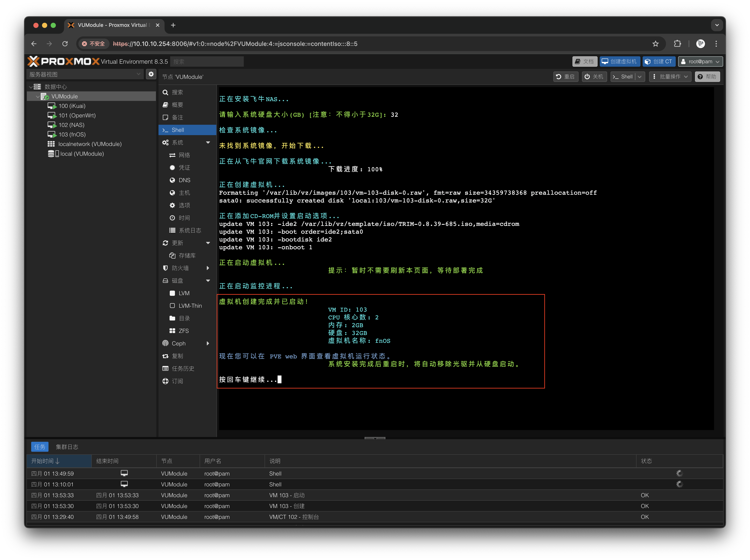Screen dimensions: 750x560
Task: Open the server view (服务器视图) combo box
Action: 85,74
